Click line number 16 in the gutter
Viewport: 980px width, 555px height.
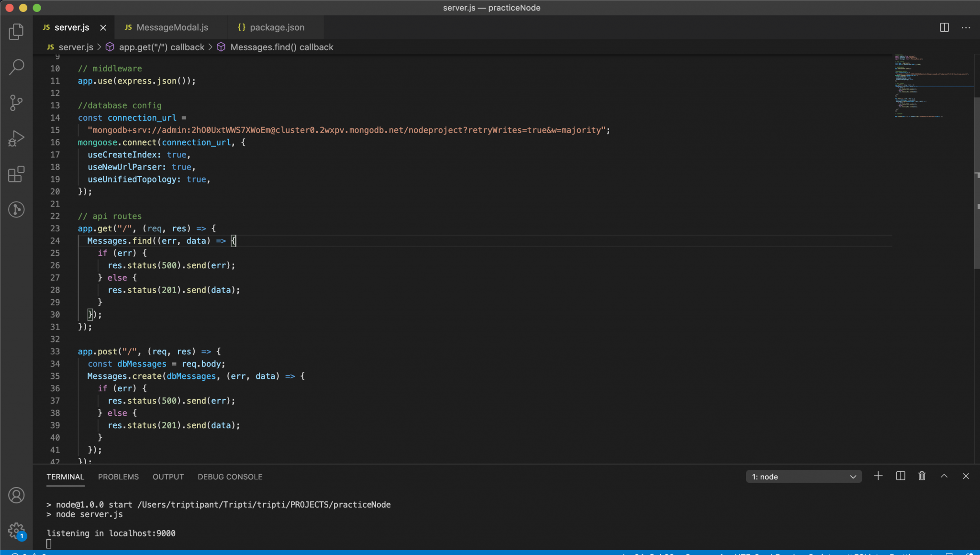pos(55,142)
